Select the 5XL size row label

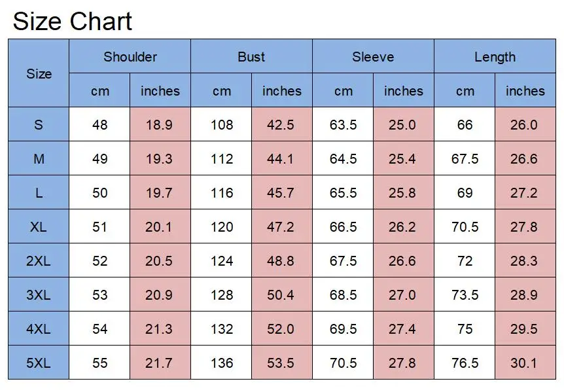tap(39, 363)
